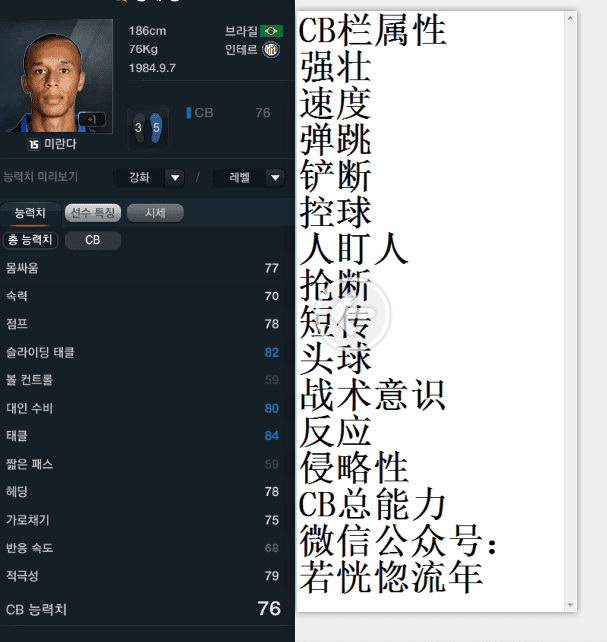Switch to the 선수 특징 tab
This screenshot has width=607, height=642.
coord(93,213)
